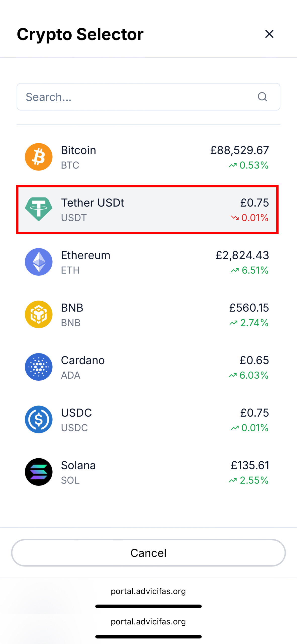Click Bitcoin's £88,529.67 price

(x=239, y=150)
